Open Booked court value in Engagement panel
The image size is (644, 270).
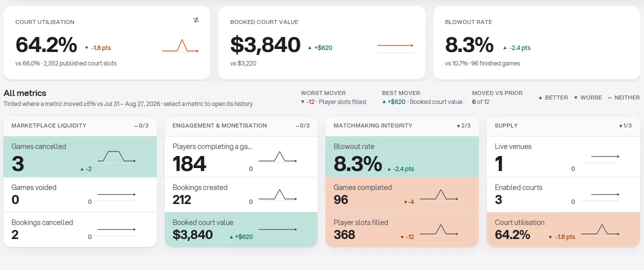241,229
